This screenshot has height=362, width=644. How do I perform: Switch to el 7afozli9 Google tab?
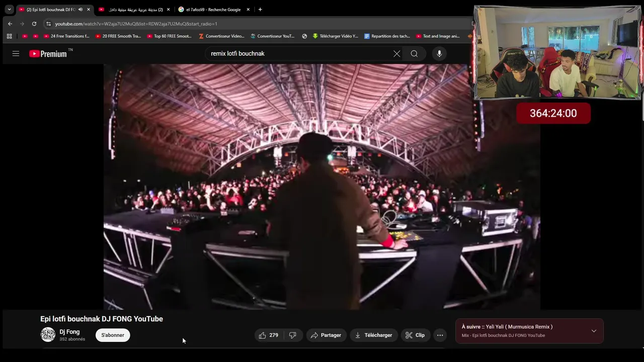click(214, 10)
